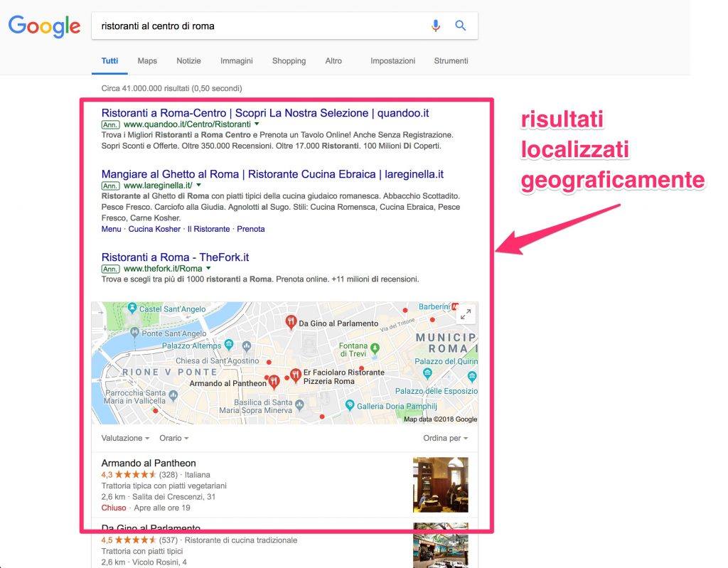Click the Galleria Doria Pamphilj marker
The height and width of the screenshot is (568, 728).
point(350,405)
